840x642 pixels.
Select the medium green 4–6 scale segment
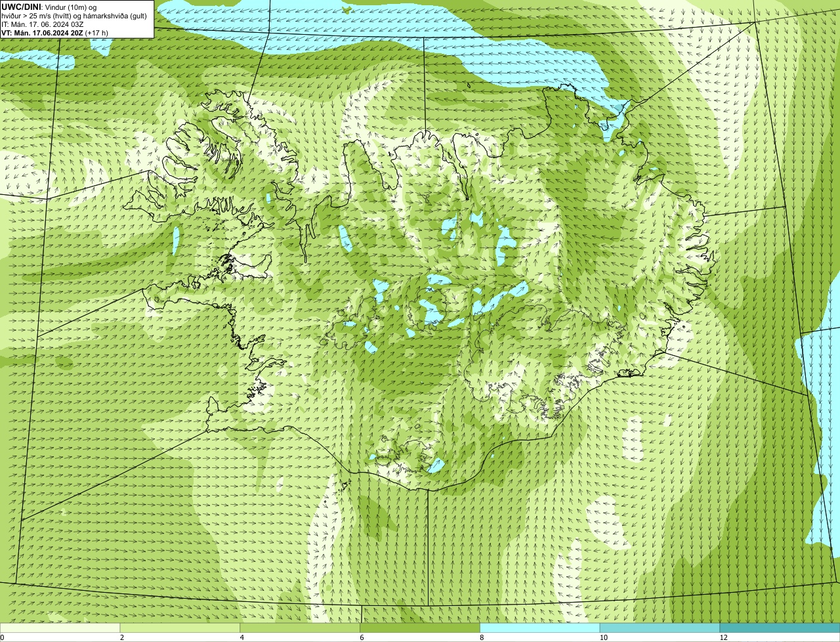(300, 628)
